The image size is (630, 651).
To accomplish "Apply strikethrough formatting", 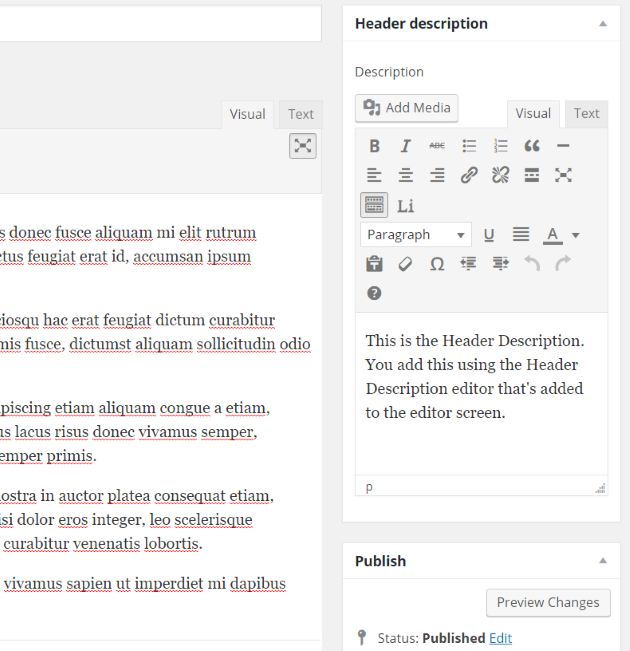I will click(437, 146).
